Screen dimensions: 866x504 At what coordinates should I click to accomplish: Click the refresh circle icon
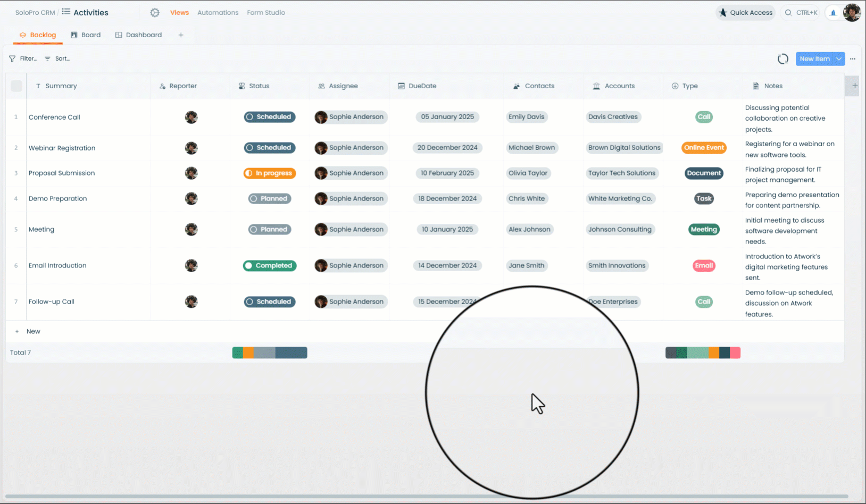pyautogui.click(x=783, y=59)
